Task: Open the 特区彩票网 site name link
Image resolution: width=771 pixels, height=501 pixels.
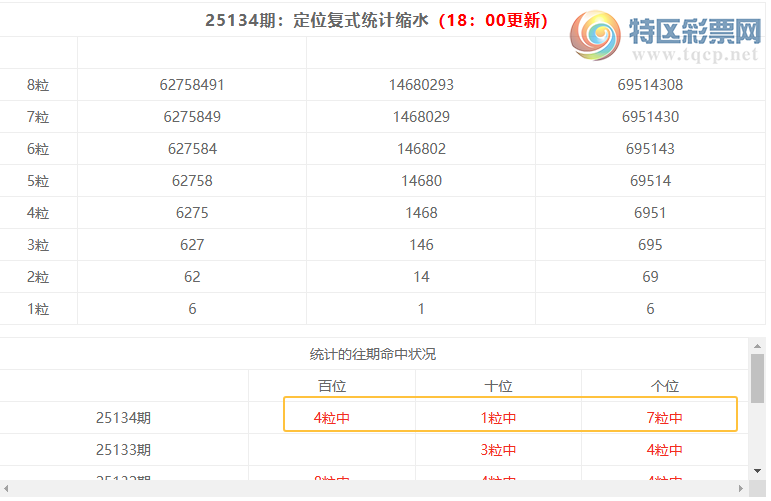Action: 696,33
